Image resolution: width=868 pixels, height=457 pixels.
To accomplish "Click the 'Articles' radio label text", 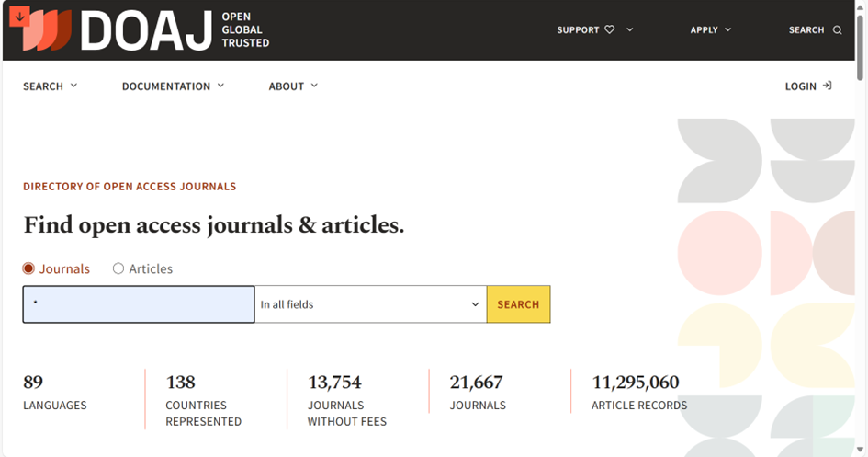I will (151, 268).
